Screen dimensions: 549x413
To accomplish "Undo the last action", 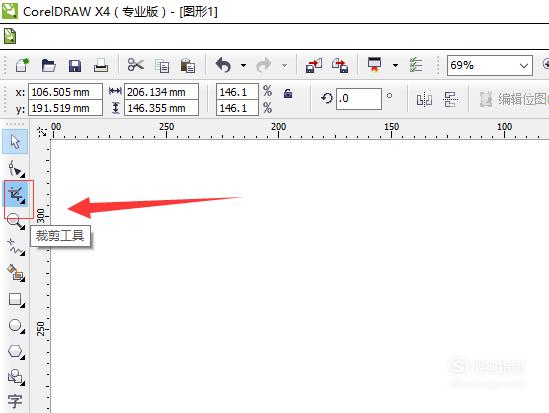I will (223, 65).
